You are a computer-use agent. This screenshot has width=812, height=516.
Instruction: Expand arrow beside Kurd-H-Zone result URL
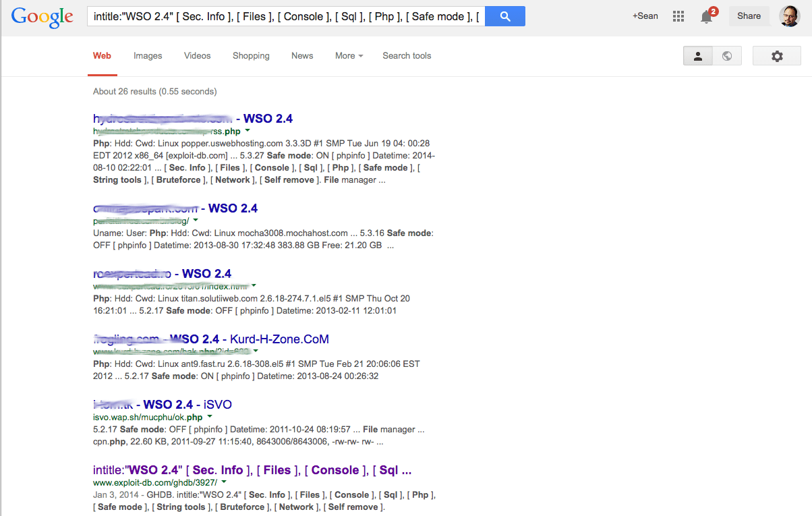click(x=256, y=351)
